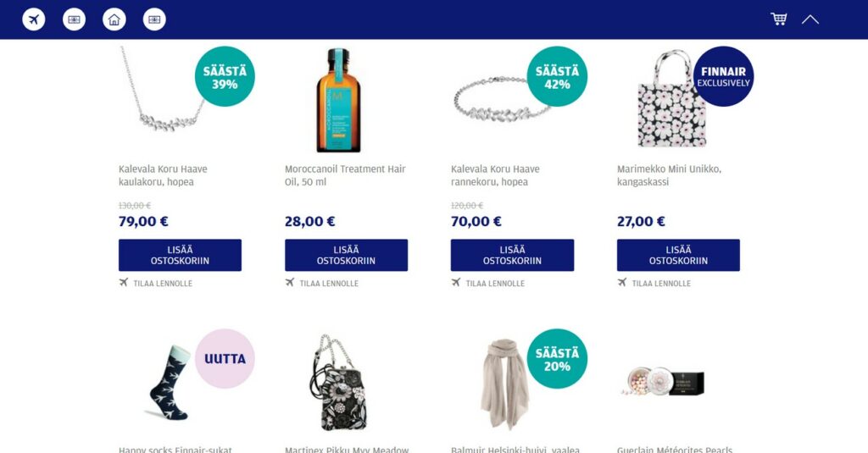This screenshot has width=868, height=453.
Task: Open the home icon in the navigation bar
Action: point(114,19)
